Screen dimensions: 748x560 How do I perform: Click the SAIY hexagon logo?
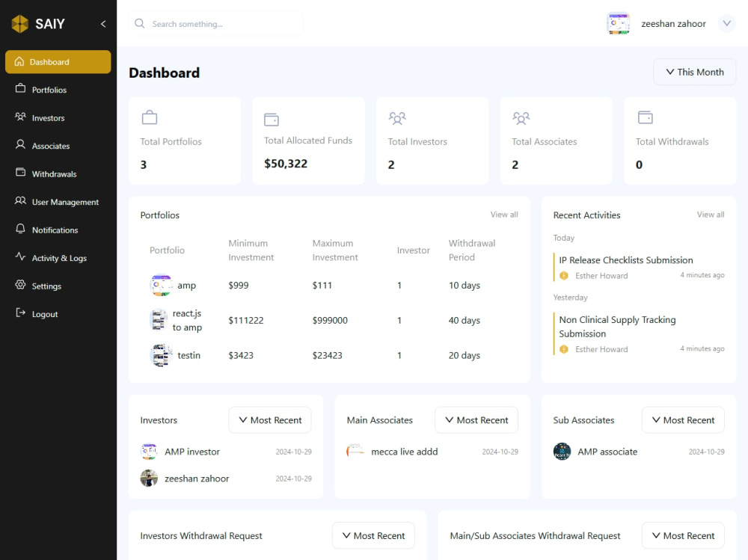[20, 24]
